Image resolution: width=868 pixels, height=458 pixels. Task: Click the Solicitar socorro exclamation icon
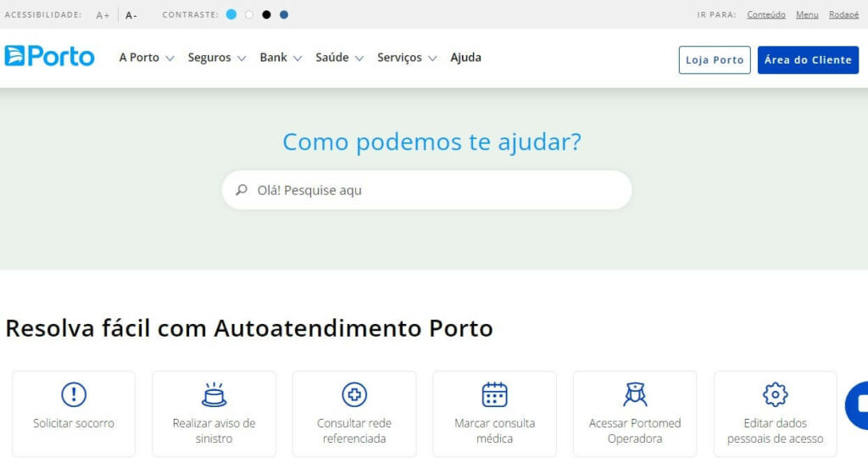tap(74, 394)
